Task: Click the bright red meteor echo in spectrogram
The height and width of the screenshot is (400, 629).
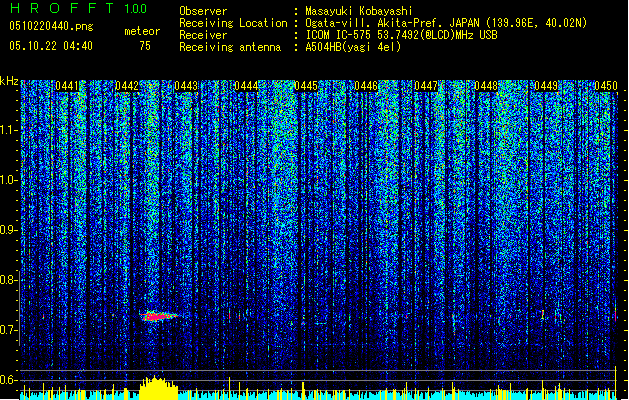Action: 159,316
